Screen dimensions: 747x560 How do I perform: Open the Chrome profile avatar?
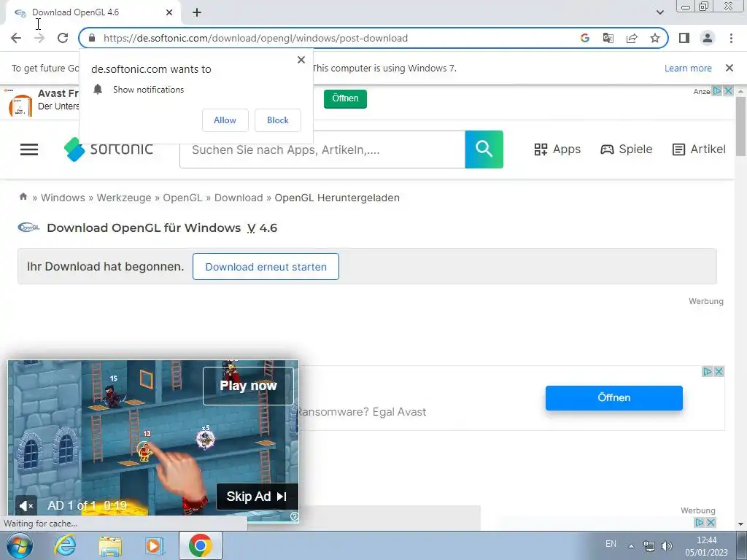point(708,38)
